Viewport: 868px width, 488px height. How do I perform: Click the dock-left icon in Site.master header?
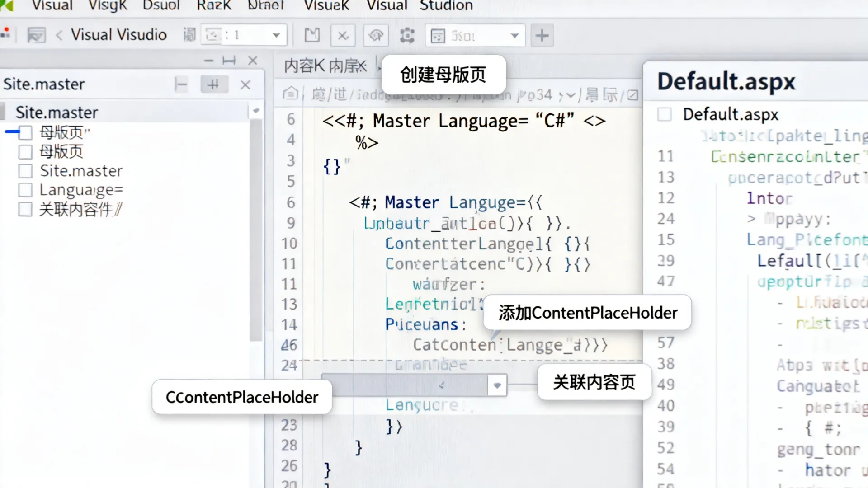click(x=181, y=84)
